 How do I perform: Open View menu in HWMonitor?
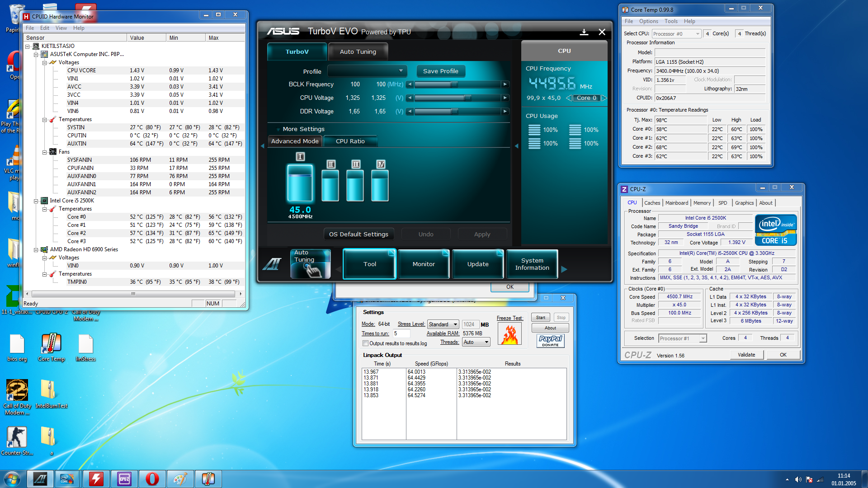pyautogui.click(x=61, y=28)
